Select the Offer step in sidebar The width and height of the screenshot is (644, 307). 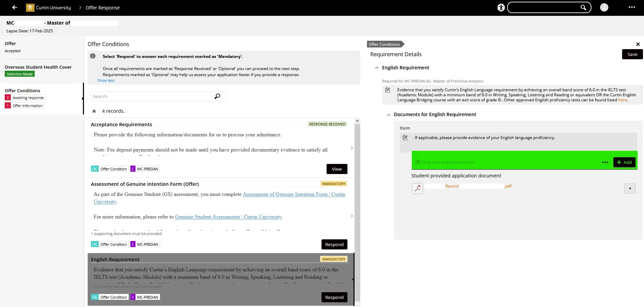[x=10, y=44]
